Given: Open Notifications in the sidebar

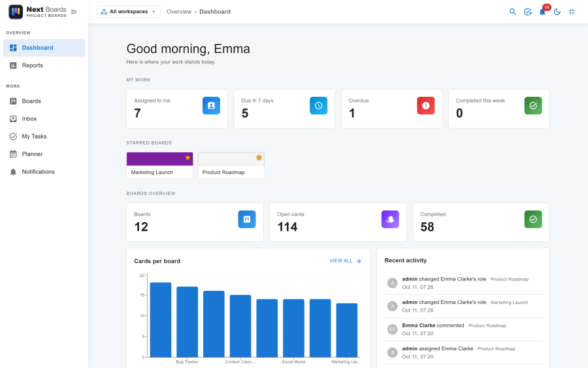Looking at the screenshot, I should point(44,171).
